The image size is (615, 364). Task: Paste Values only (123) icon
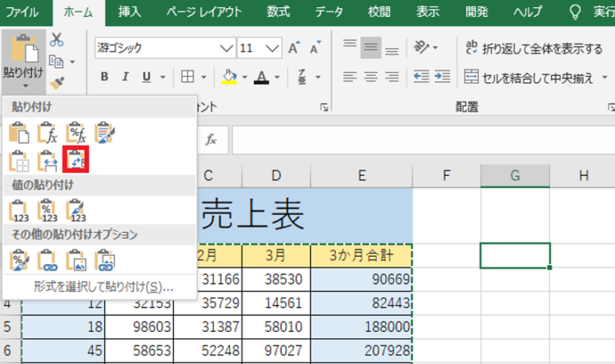click(x=19, y=210)
